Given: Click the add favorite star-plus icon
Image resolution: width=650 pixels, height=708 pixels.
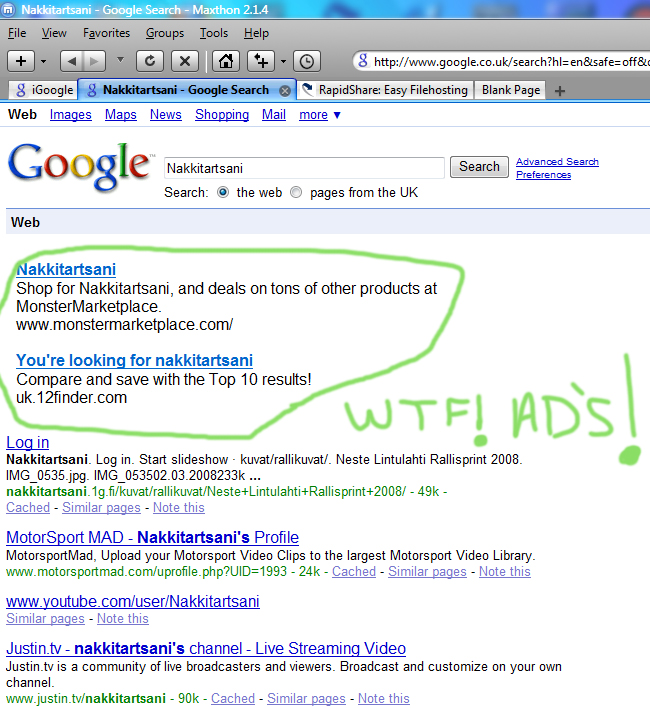Looking at the screenshot, I should 261,61.
